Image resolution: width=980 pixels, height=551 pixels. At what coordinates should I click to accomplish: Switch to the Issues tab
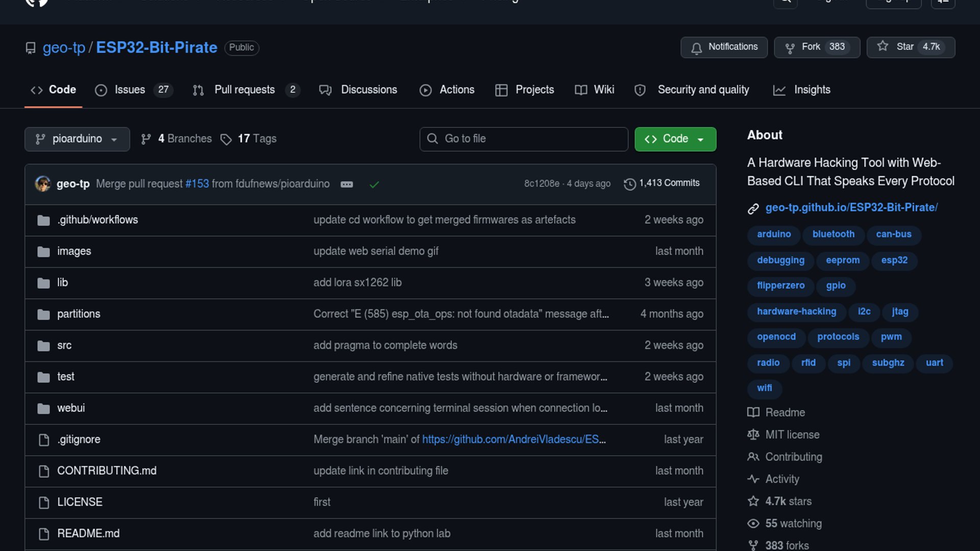(x=134, y=90)
